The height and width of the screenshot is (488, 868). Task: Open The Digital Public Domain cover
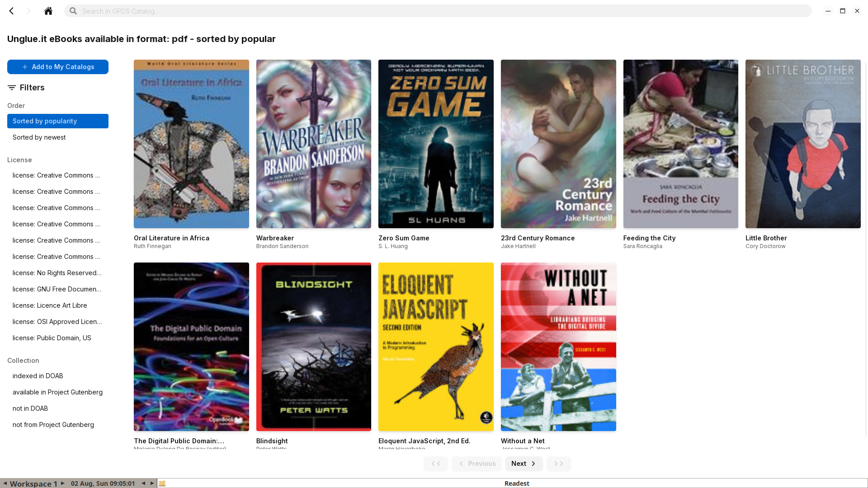(191, 347)
